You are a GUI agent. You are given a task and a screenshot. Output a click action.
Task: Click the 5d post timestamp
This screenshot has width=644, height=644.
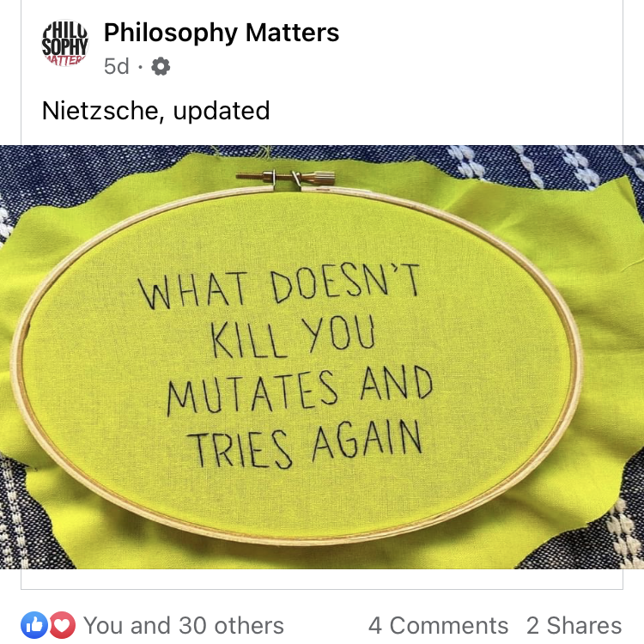(116, 66)
